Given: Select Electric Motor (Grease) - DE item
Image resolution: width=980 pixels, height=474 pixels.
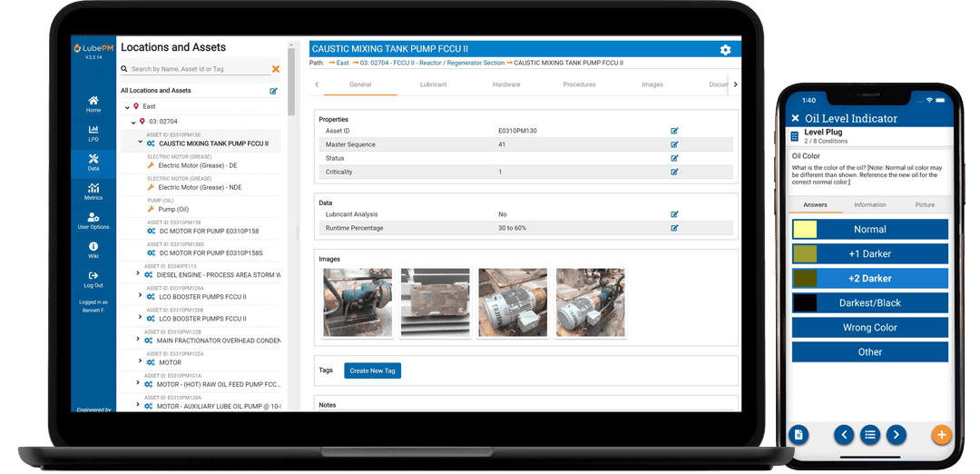Looking at the screenshot, I should tap(198, 165).
